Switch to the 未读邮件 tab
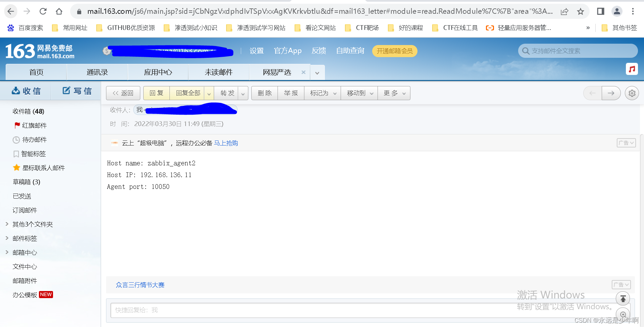 click(219, 72)
